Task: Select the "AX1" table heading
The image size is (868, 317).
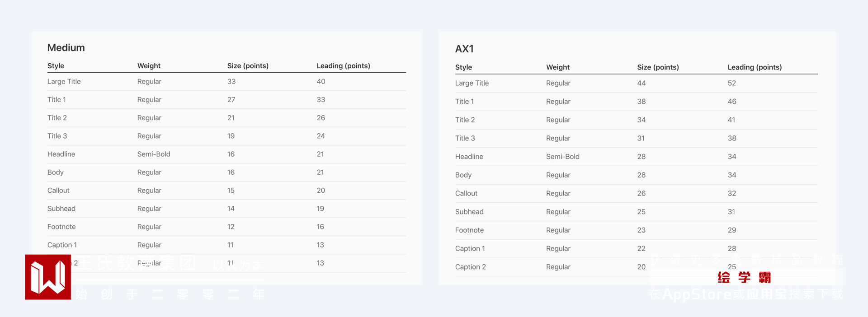Action: (464, 49)
